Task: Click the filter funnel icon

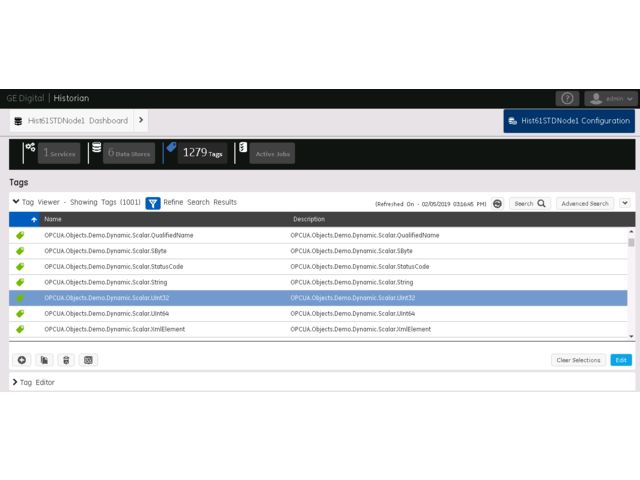Action: [x=153, y=203]
